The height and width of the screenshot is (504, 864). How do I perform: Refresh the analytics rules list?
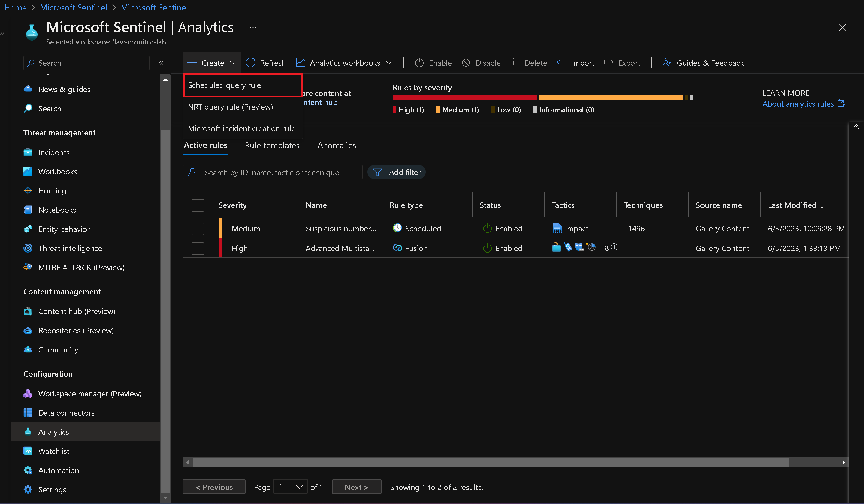click(x=266, y=63)
